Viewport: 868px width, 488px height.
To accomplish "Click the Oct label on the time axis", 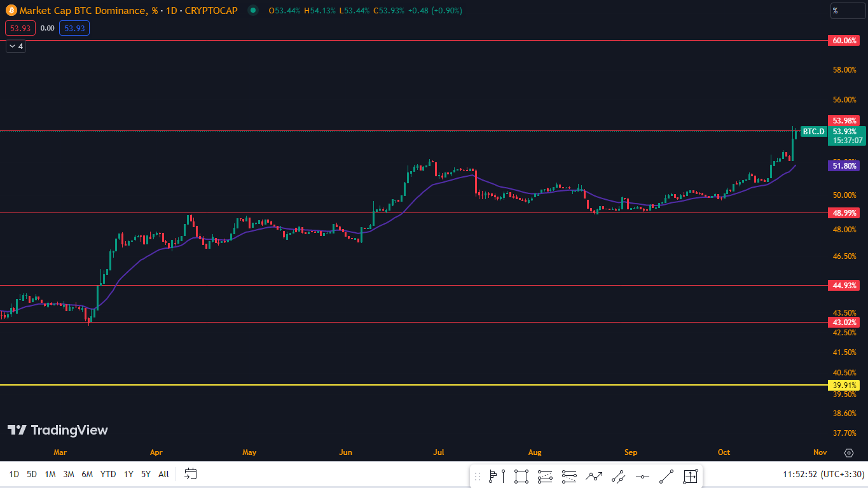I will 724,452.
